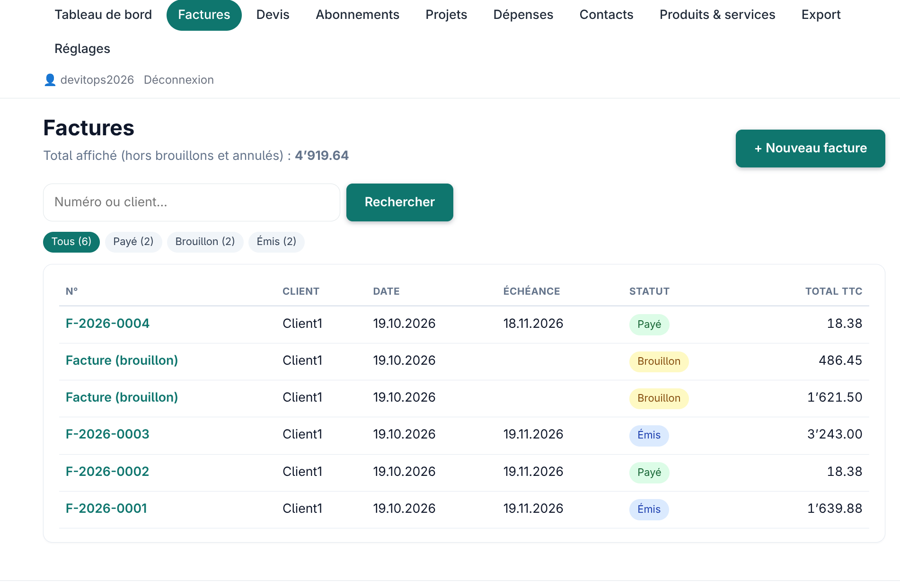Click the devitops2026 username link
Image resolution: width=900 pixels, height=588 pixels.
97,80
